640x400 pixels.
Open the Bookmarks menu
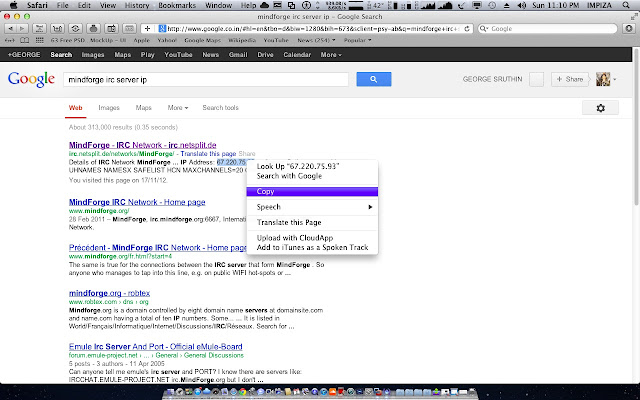(x=177, y=5)
